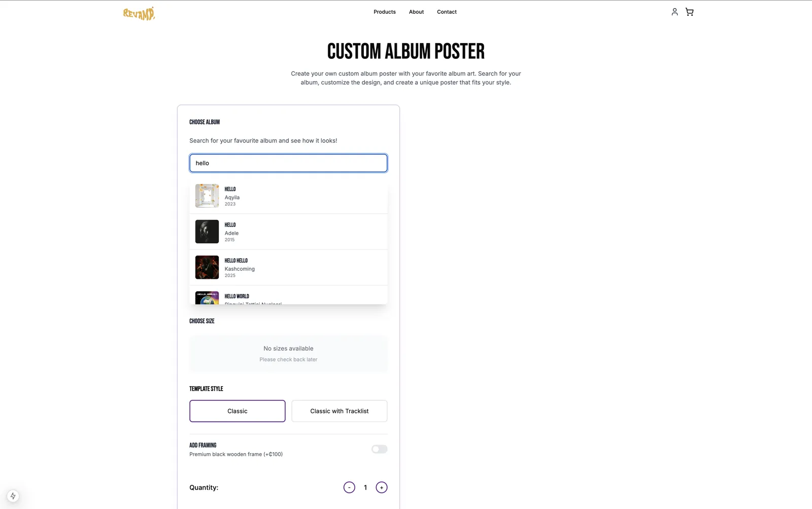Open the shopping cart icon
The width and height of the screenshot is (812, 509).
[689, 12]
